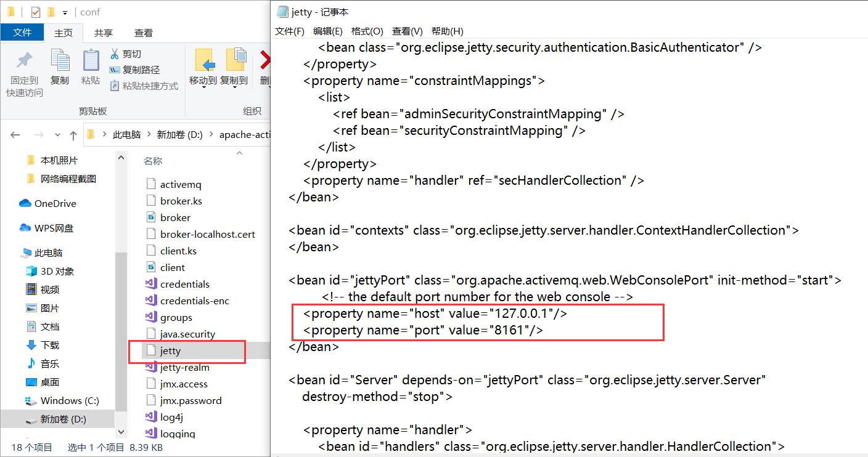The height and width of the screenshot is (457, 868).
Task: Select the credentials-enc file
Action: pos(188,301)
